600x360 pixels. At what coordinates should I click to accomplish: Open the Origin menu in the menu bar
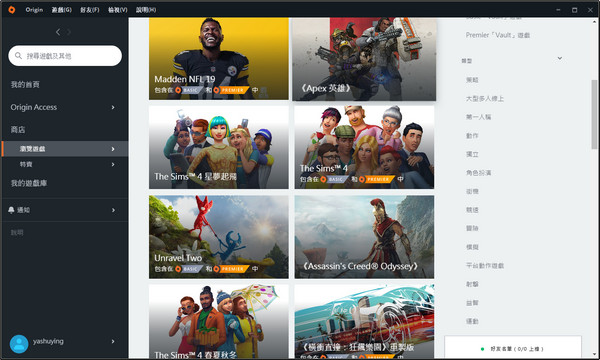pyautogui.click(x=34, y=10)
